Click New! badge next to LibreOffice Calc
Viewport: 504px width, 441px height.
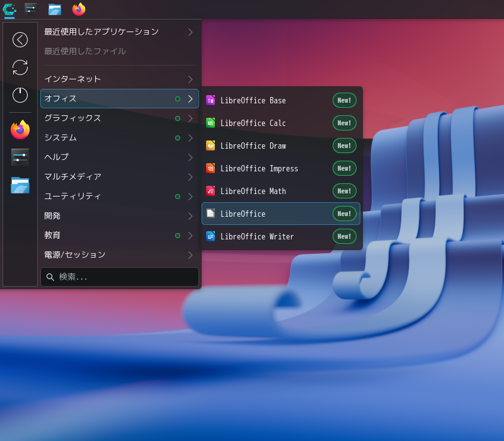[x=344, y=123]
